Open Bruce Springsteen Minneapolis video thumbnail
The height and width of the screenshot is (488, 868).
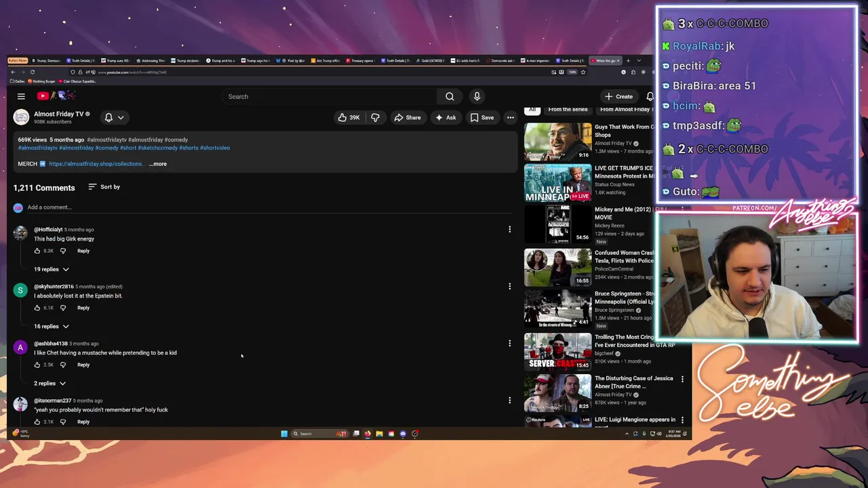557,308
